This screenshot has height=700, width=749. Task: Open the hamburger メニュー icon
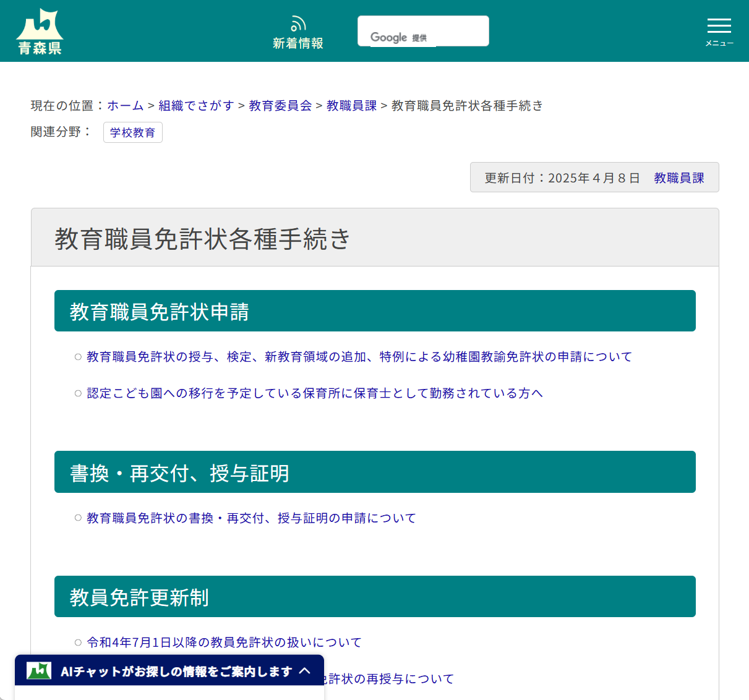(719, 26)
